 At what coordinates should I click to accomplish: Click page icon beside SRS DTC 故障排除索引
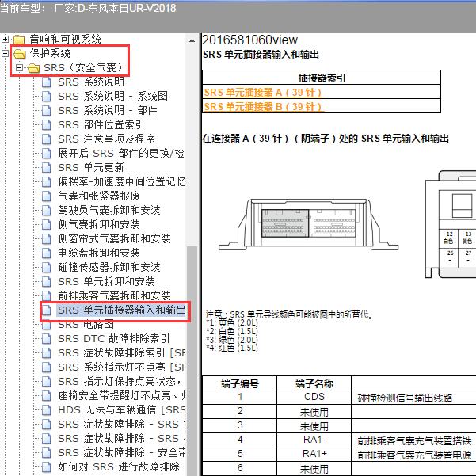point(47,339)
